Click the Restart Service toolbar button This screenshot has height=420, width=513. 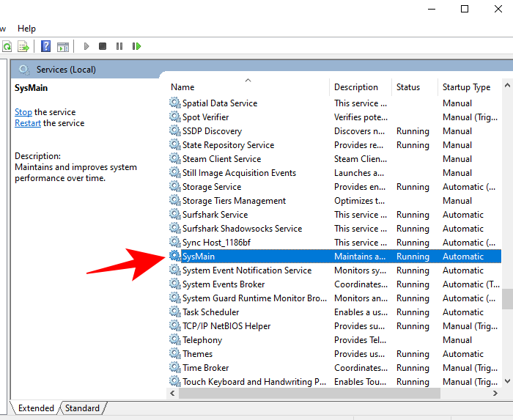click(x=136, y=46)
